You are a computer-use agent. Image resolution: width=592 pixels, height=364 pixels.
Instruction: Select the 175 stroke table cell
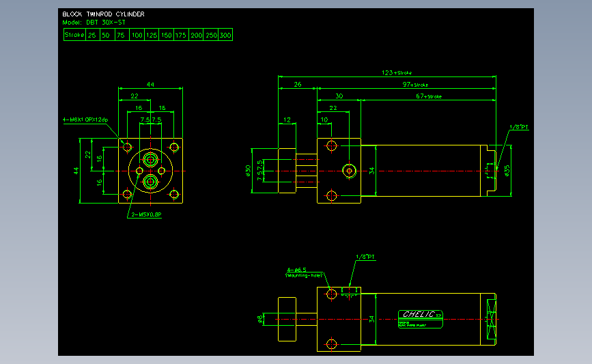[x=181, y=35]
